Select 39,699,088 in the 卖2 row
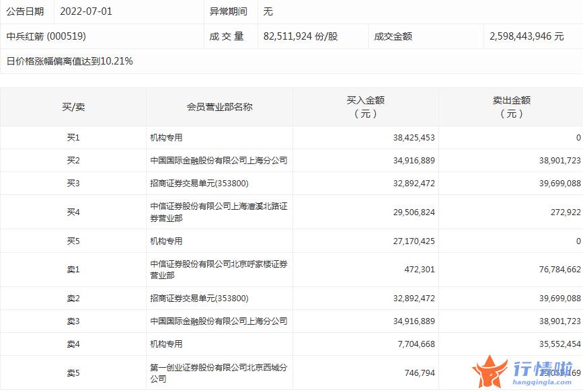The width and height of the screenshot is (583, 392). coord(560,299)
